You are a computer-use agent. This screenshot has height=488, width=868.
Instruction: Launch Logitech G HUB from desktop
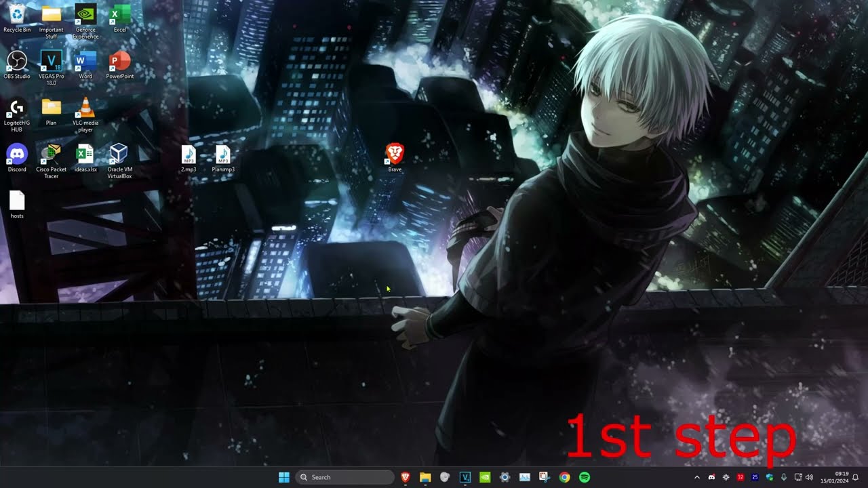tap(17, 115)
